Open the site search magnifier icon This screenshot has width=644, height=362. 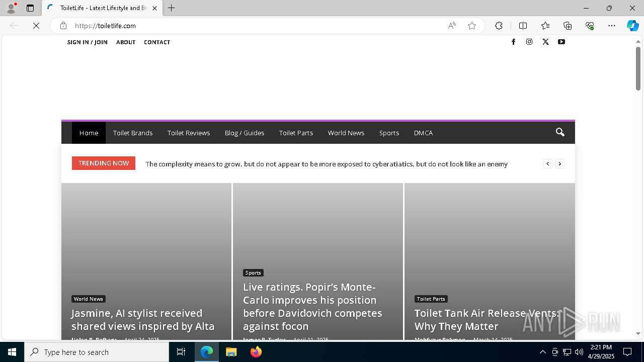click(x=560, y=132)
